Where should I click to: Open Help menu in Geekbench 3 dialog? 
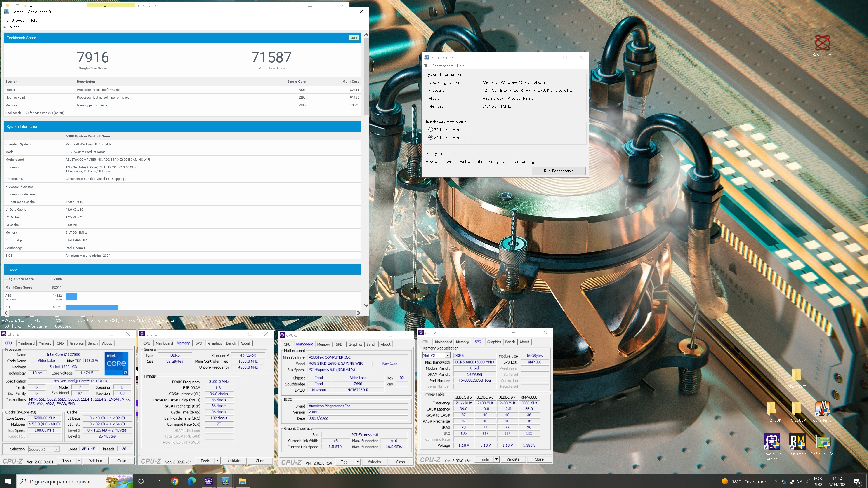pyautogui.click(x=461, y=66)
